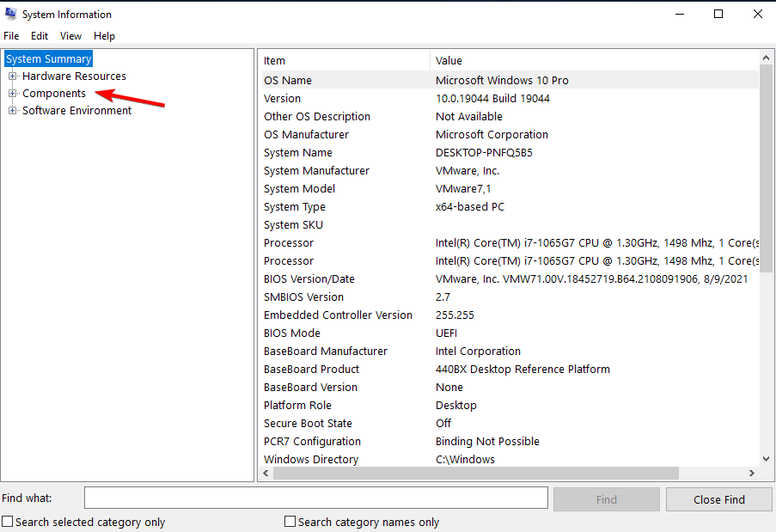Viewport: 776px width, 532px height.
Task: Select the System SKU row
Action: tap(510, 224)
